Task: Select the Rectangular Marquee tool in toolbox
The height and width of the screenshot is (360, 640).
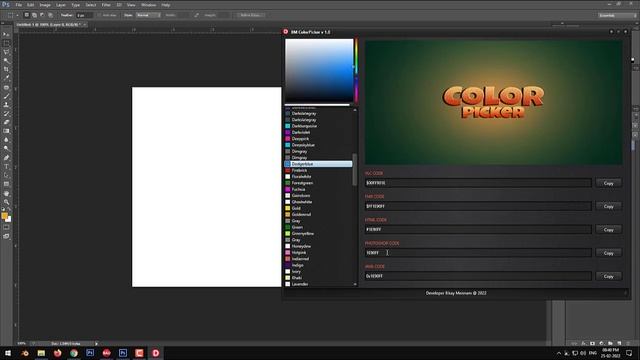Action: pyautogui.click(x=6, y=43)
